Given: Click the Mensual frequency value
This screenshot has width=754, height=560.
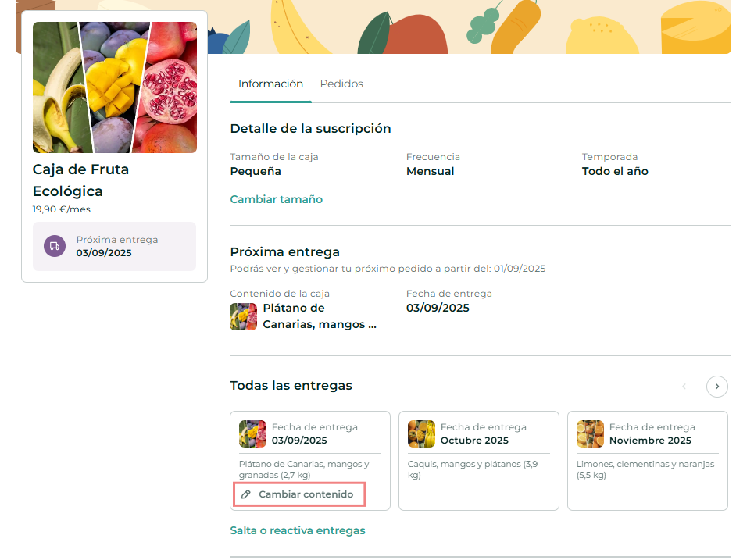Looking at the screenshot, I should (430, 171).
